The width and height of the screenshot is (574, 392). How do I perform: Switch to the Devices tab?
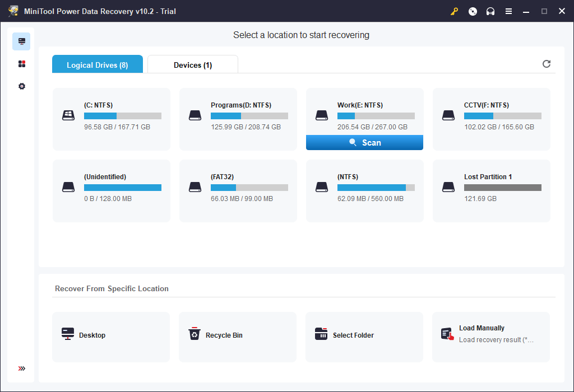coord(192,64)
